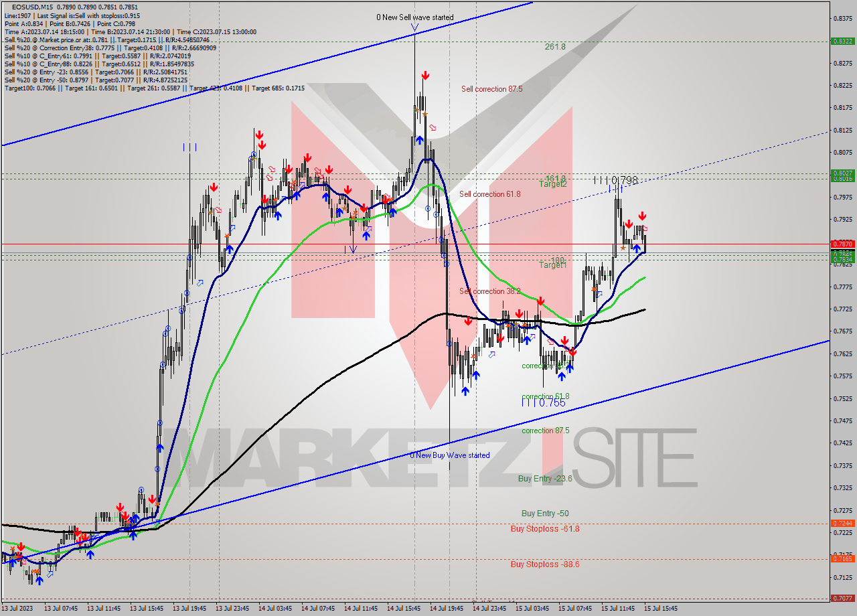Click the green 'correction 87.5' label
Screen dimensions: 857x616
[546, 431]
